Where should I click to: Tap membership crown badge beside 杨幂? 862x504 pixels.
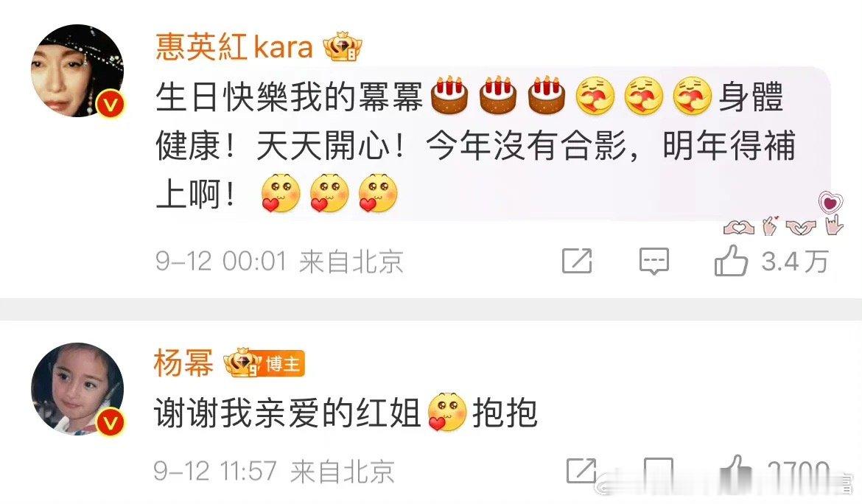(242, 363)
